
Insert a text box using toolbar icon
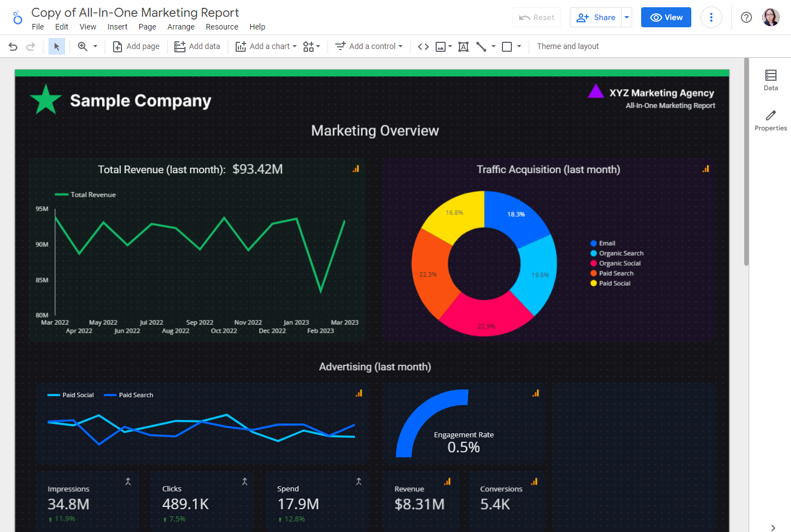click(x=463, y=47)
